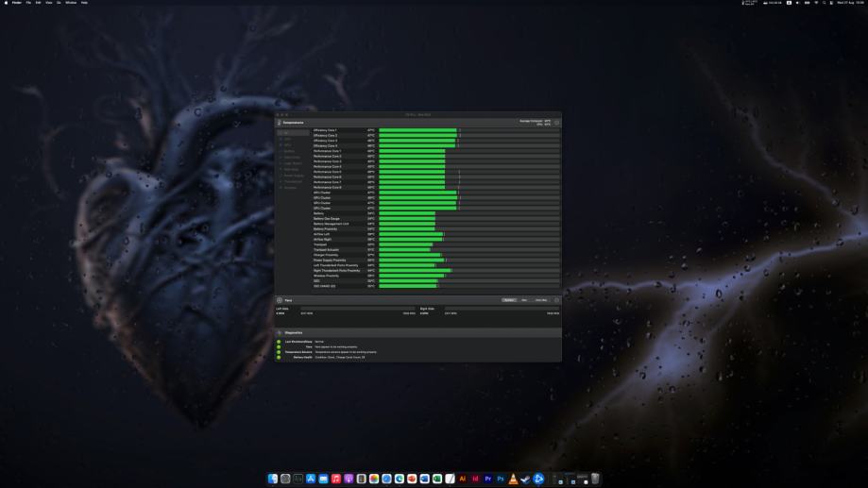Launch Premiere Pro from the dock
Image resolution: width=868 pixels, height=488 pixels.
pyautogui.click(x=487, y=480)
